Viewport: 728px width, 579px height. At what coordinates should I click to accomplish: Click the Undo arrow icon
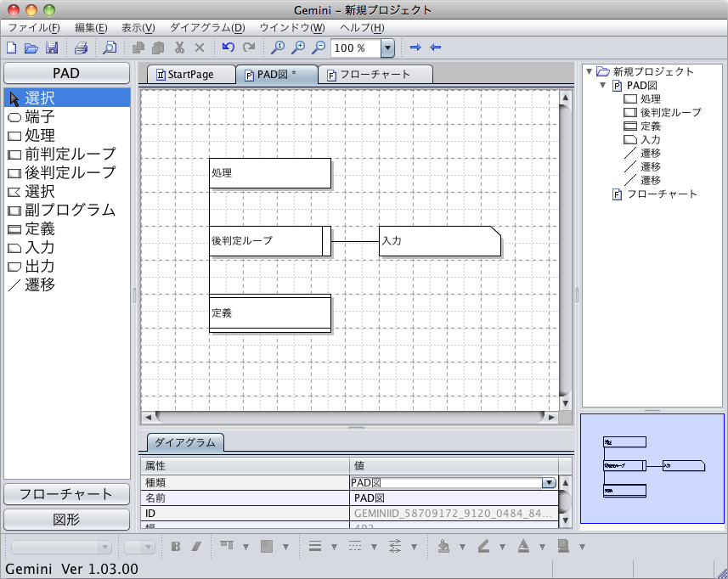coord(228,47)
